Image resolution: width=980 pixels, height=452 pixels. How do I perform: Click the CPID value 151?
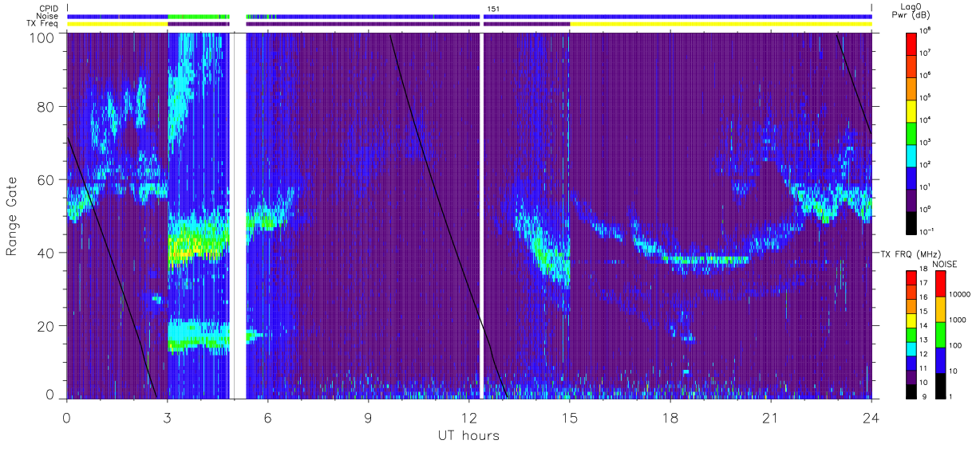tap(493, 9)
